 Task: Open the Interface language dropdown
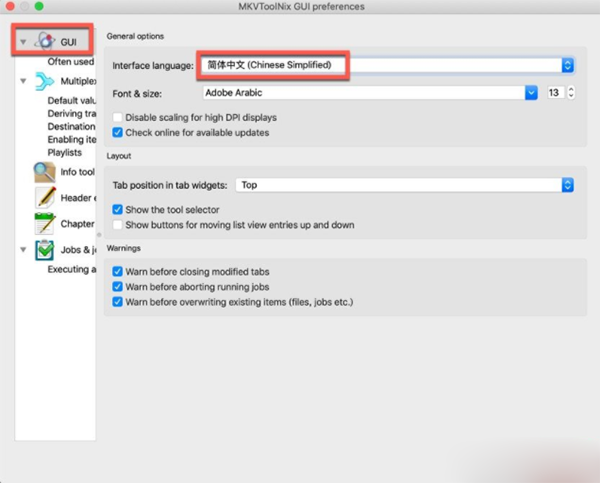[x=388, y=65]
